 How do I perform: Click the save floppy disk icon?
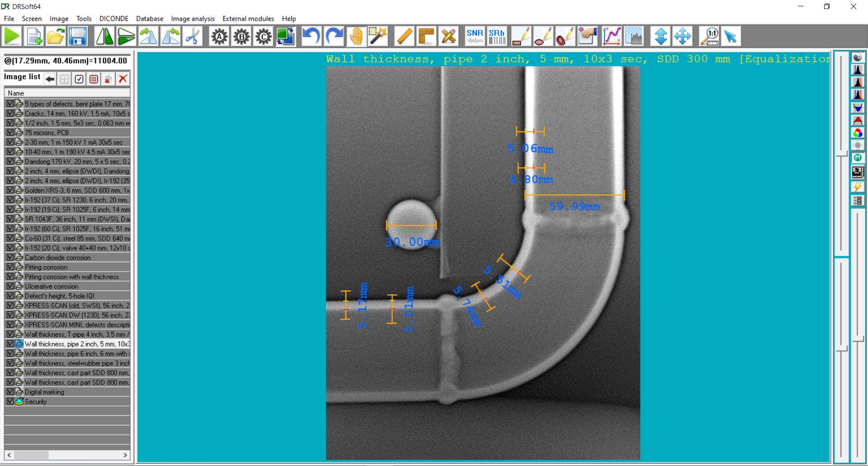tap(78, 36)
